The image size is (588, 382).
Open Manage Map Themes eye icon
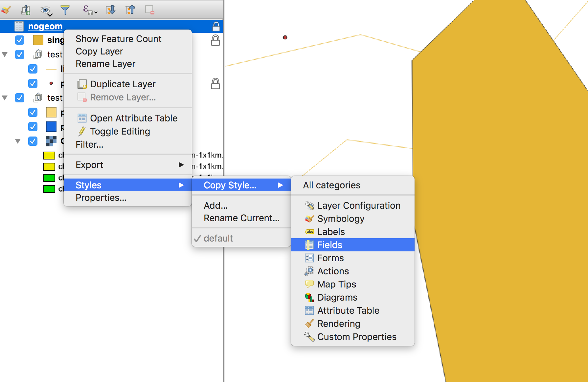click(x=46, y=10)
